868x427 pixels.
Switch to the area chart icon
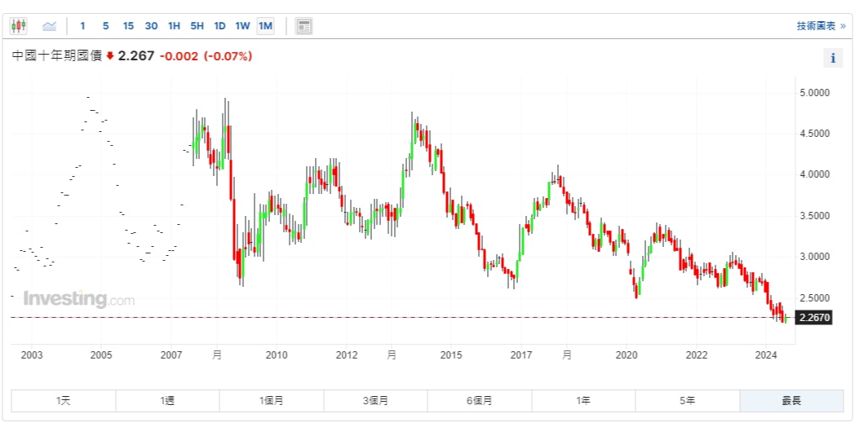[49, 26]
